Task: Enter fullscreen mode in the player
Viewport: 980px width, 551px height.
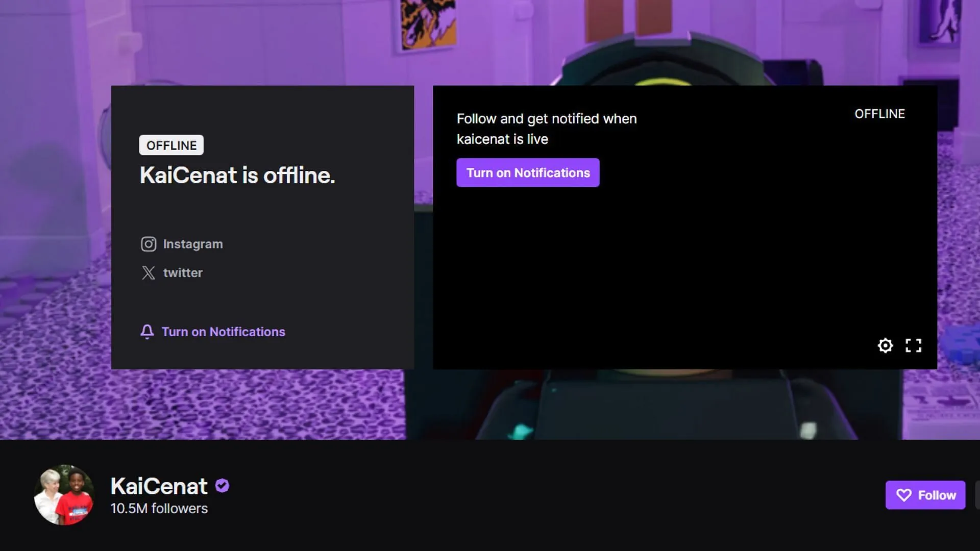Action: [913, 345]
